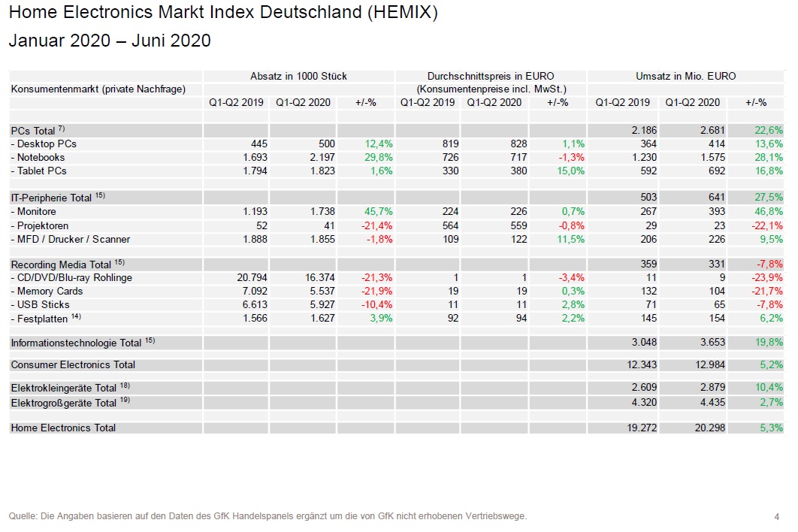Screen dimensions: 798x532
Task: Select 'MFD / Drucker / Scanner' row label
Action: pos(71,239)
